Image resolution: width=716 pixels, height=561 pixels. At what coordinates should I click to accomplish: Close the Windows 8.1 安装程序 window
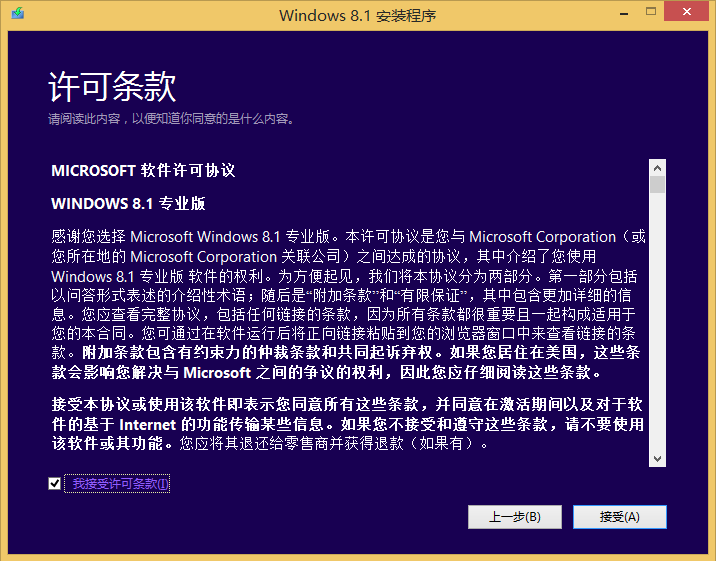click(x=686, y=11)
